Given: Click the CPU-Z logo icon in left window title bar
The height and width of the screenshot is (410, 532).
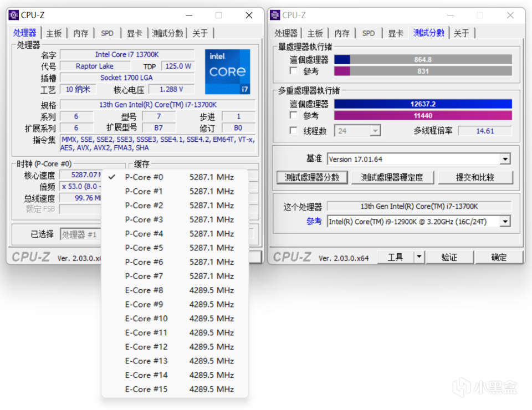Looking at the screenshot, I should pyautogui.click(x=13, y=15).
